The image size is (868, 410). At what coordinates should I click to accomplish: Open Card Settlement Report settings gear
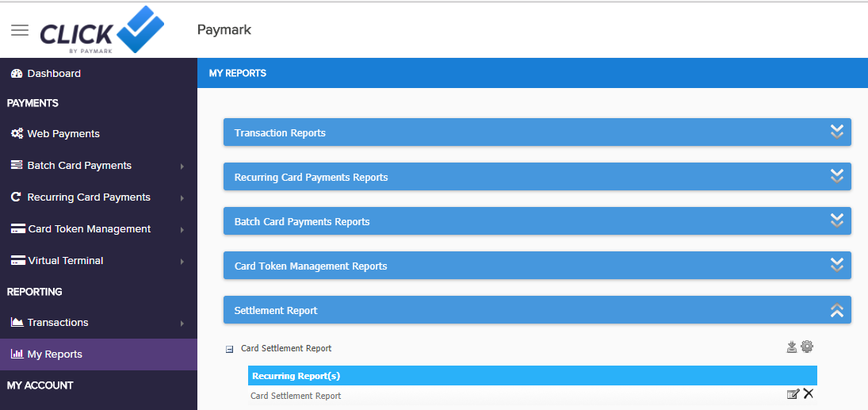[x=807, y=347]
